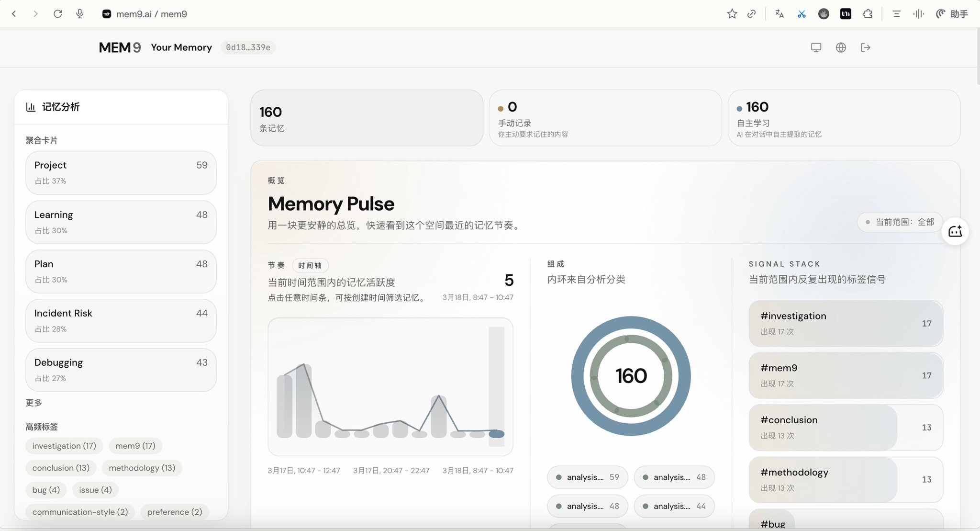
Task: Open the Project aggregate card
Action: point(121,172)
